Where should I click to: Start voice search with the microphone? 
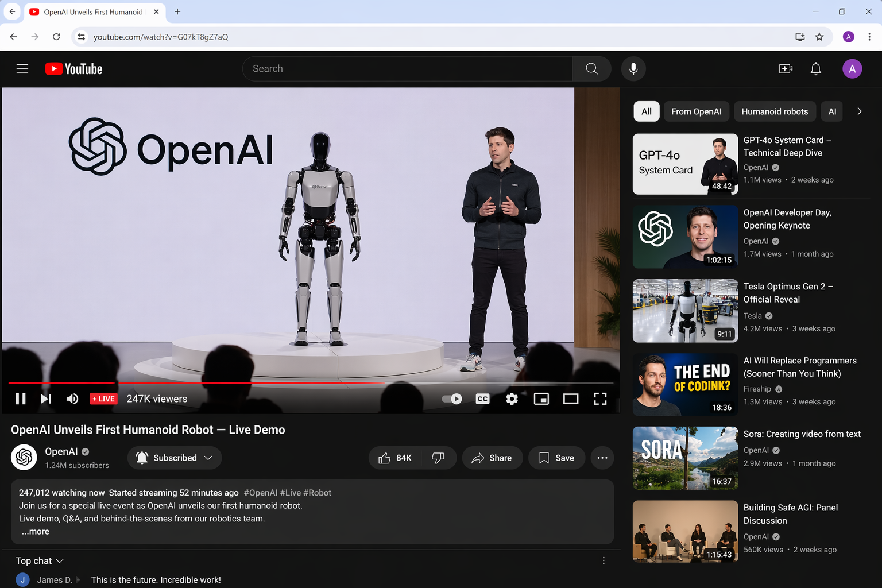633,69
